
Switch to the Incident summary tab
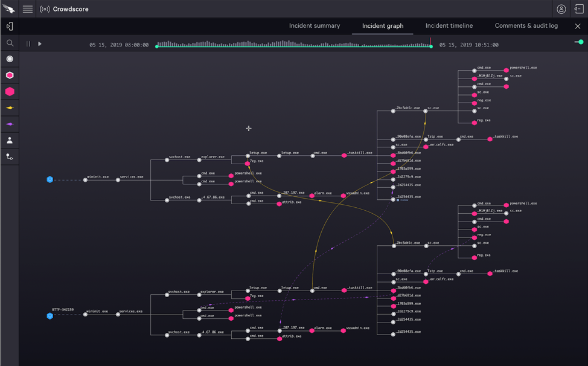(x=314, y=26)
